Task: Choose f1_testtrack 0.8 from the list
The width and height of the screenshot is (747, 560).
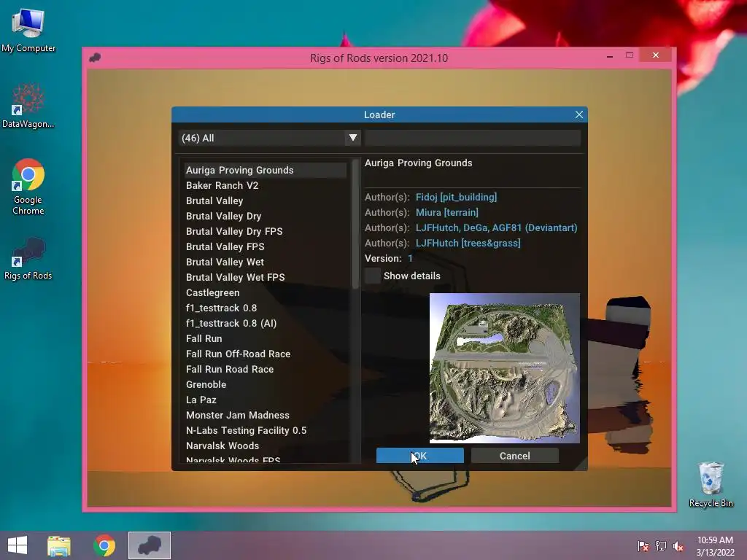Action: coord(266,308)
